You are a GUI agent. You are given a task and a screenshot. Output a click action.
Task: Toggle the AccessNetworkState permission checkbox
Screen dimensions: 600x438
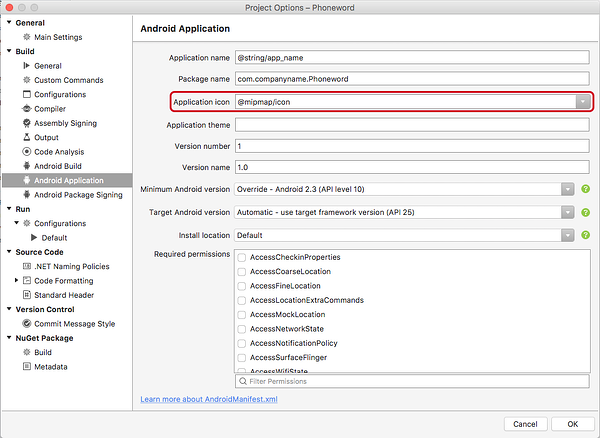point(243,329)
